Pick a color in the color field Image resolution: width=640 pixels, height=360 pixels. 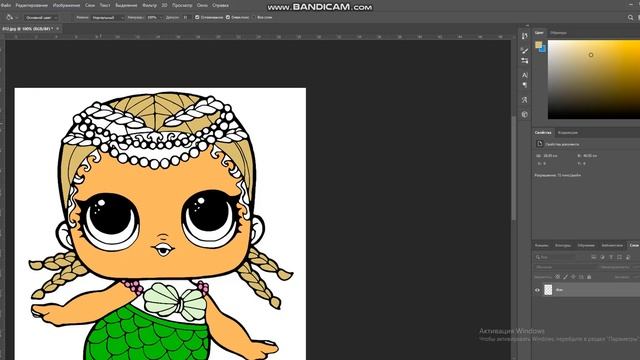coord(594,80)
